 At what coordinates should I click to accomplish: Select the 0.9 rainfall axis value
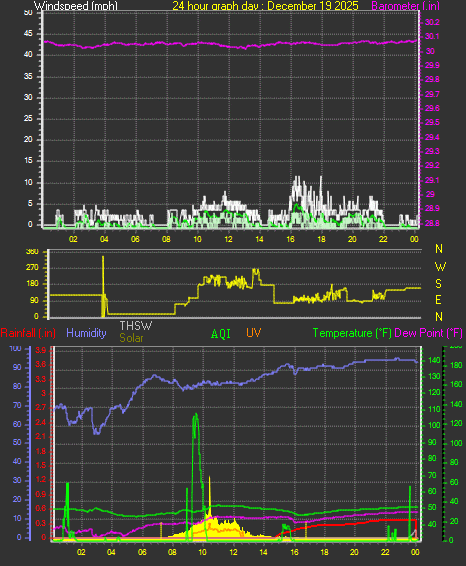point(41,494)
